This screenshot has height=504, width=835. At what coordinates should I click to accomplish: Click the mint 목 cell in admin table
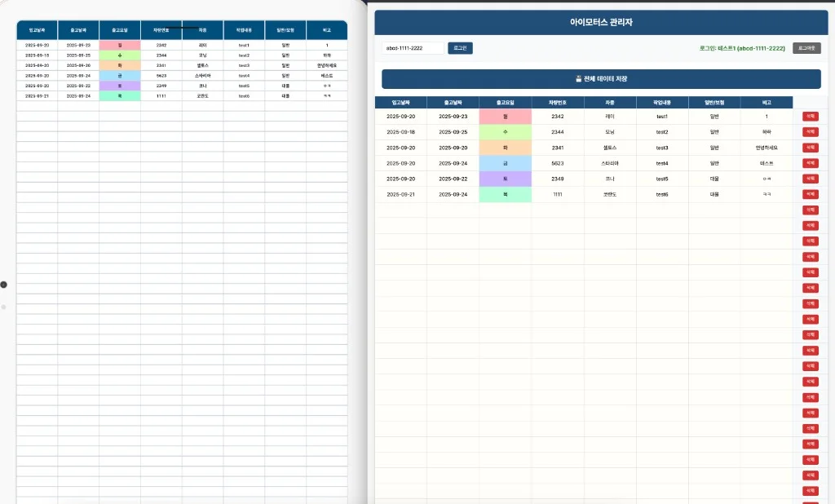[505, 194]
